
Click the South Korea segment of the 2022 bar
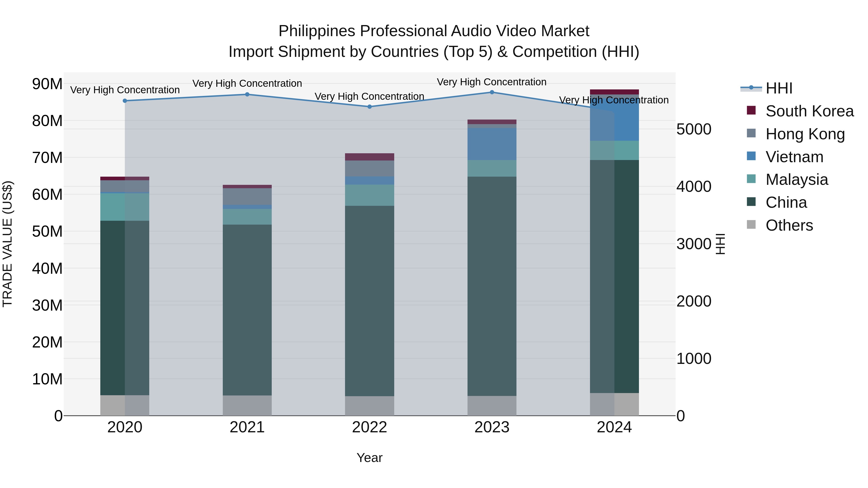[370, 157]
